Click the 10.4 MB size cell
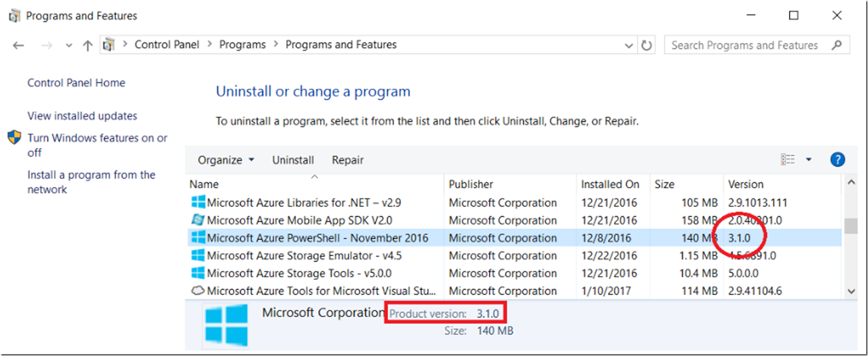The image size is (868, 356). 699,273
